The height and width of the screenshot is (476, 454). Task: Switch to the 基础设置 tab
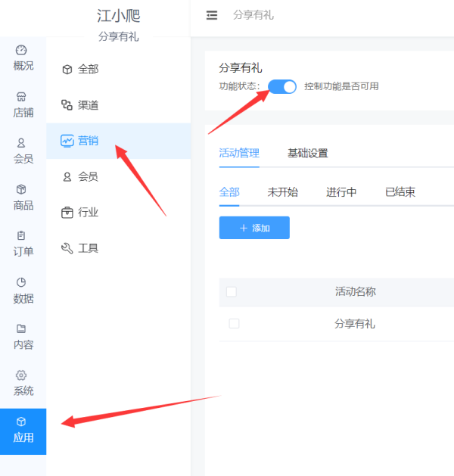pos(308,154)
